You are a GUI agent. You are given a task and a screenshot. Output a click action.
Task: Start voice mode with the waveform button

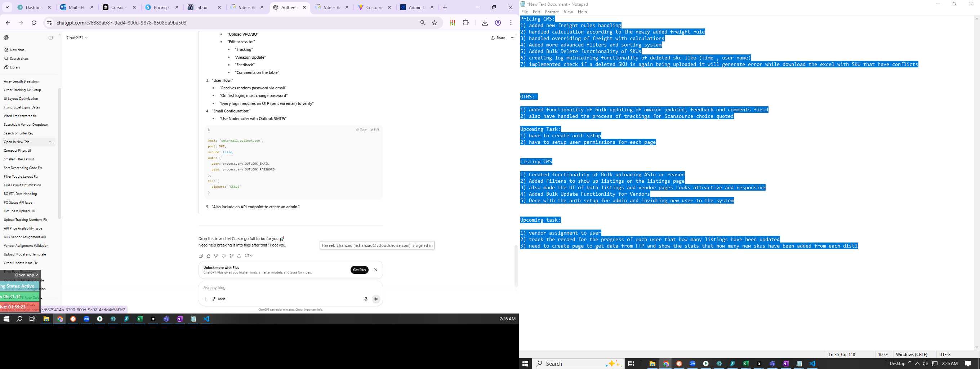pos(376,299)
